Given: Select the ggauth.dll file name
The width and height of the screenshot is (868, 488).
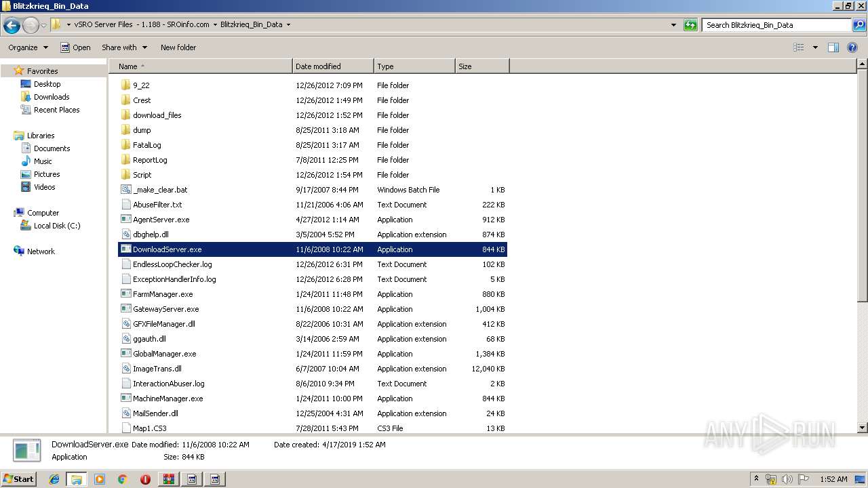Looking at the screenshot, I should (x=149, y=339).
